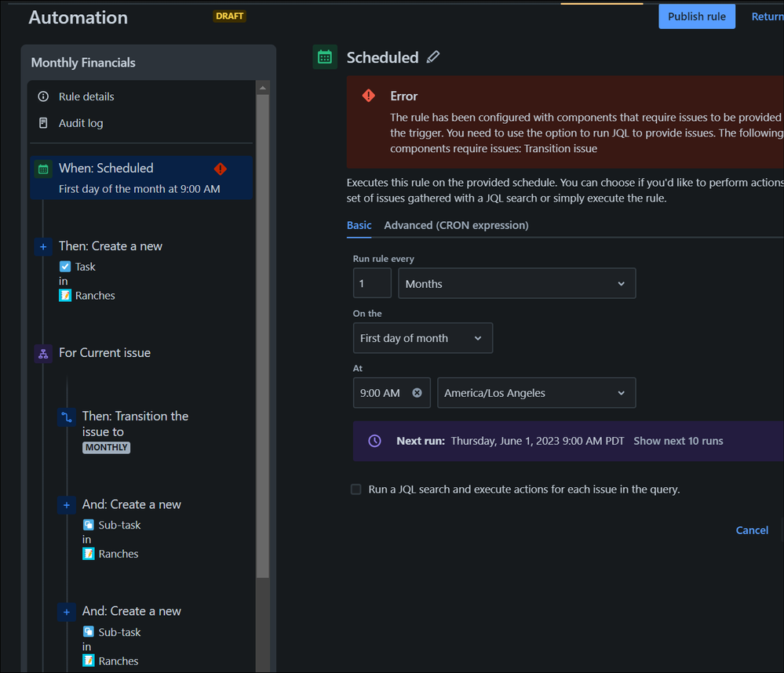This screenshot has height=673, width=784.
Task: Click the transition icon of Then: Transition the issue
Action: coord(67,417)
